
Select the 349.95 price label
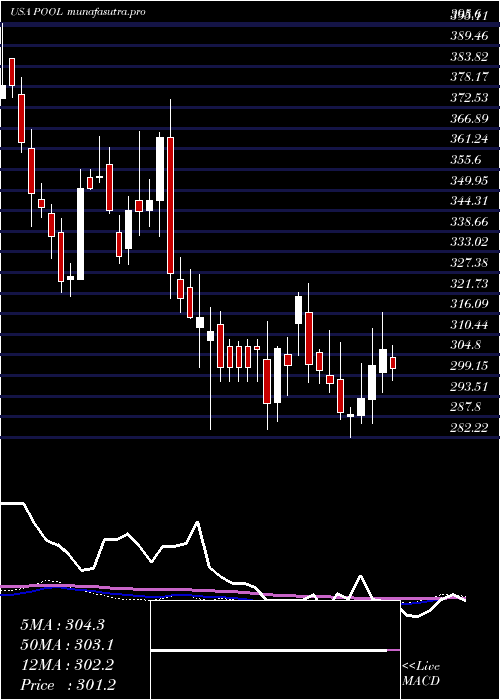(469, 180)
